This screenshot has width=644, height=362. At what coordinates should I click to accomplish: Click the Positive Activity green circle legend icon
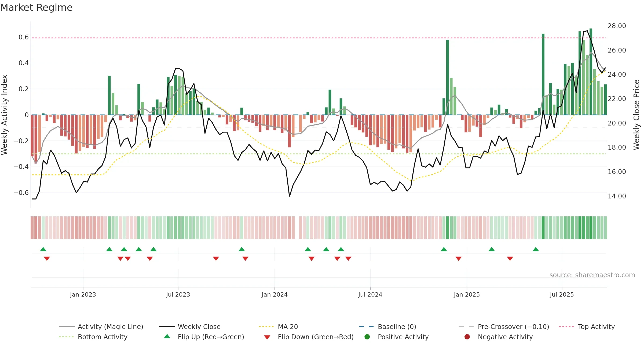coord(367,337)
